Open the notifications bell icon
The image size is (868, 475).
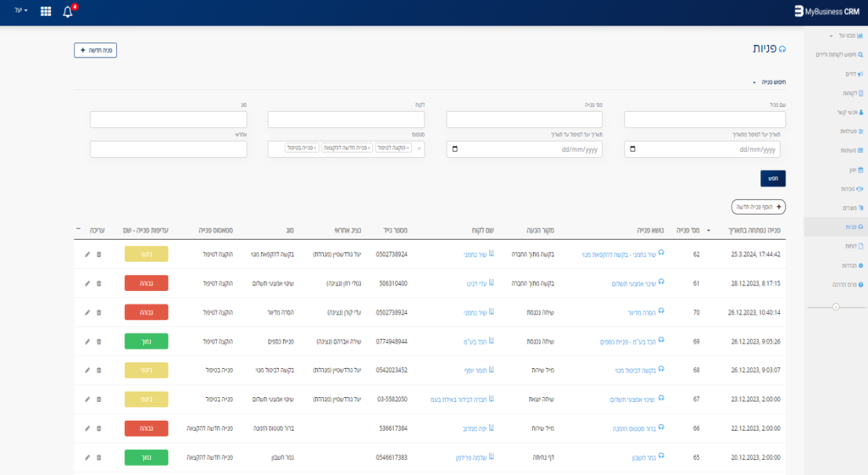tap(68, 12)
